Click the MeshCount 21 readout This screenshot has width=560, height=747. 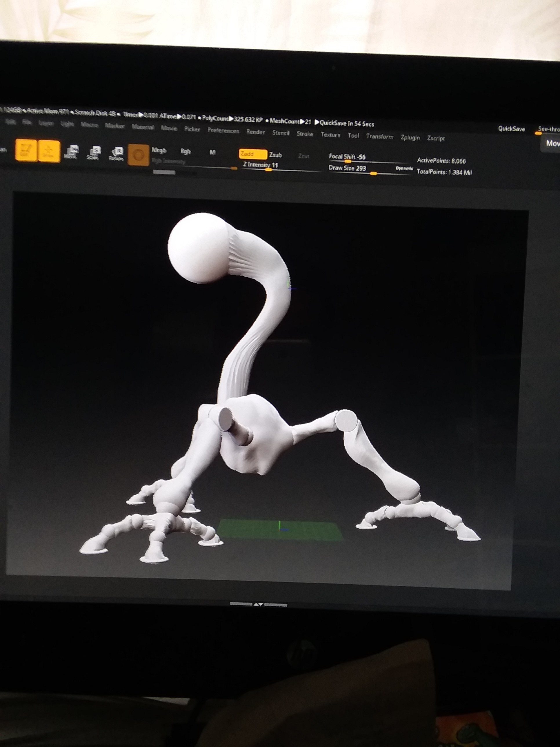point(290,121)
